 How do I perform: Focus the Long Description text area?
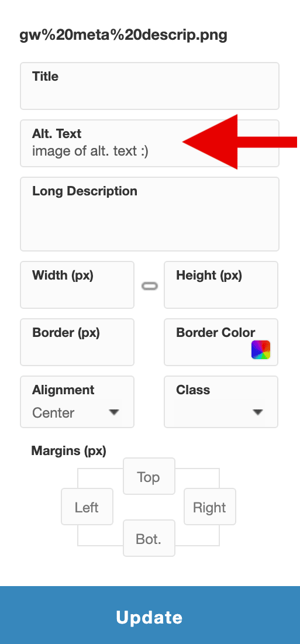pyautogui.click(x=150, y=214)
